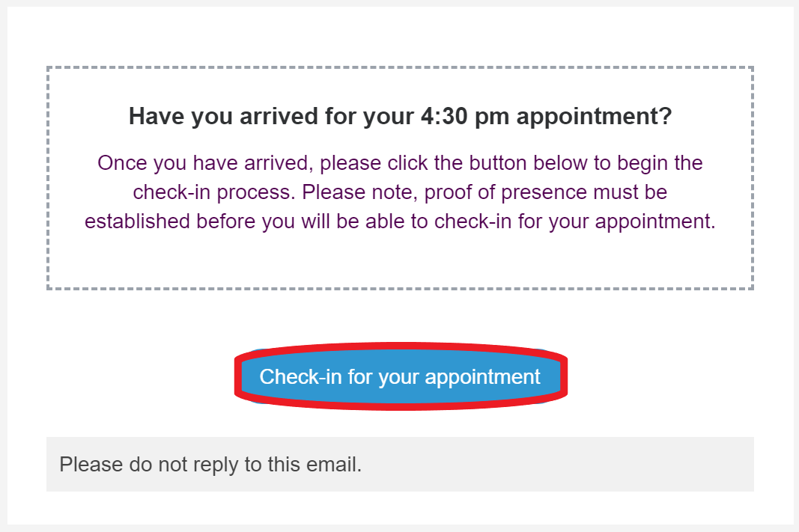The height and width of the screenshot is (532, 799).
Task: Click the purple check-in instructions paragraph
Action: pyautogui.click(x=400, y=192)
